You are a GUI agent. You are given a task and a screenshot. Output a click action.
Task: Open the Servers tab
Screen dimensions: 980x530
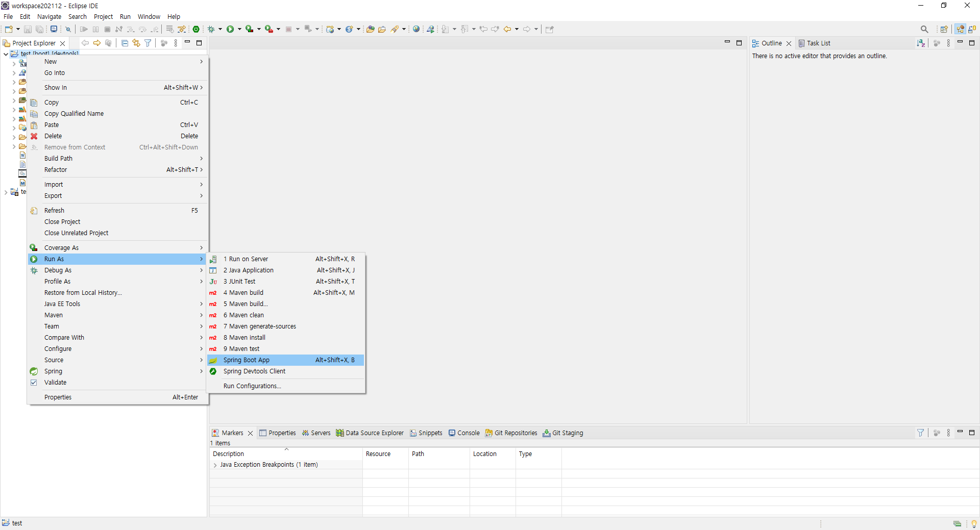pos(316,433)
